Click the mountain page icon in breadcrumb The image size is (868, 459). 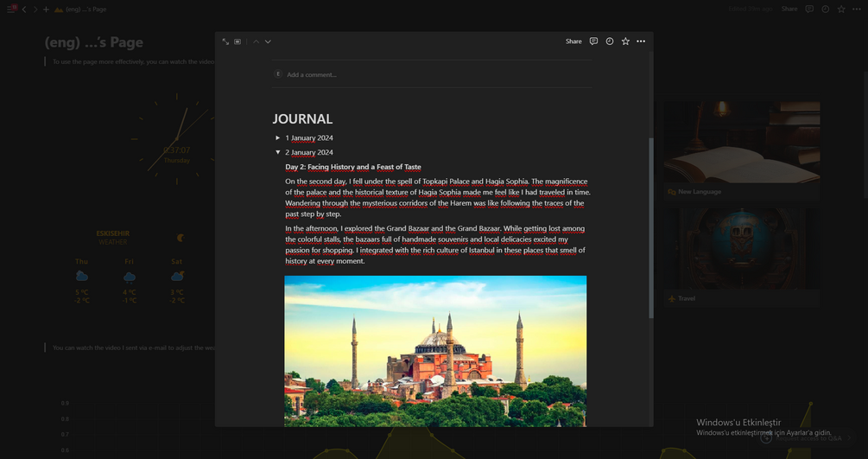[x=59, y=10]
